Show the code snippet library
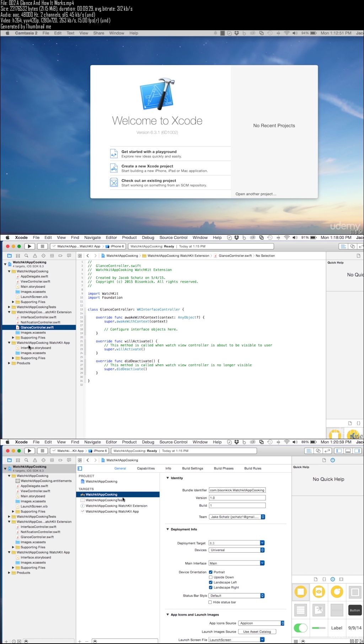This screenshot has width=364, height=644. tap(324, 579)
